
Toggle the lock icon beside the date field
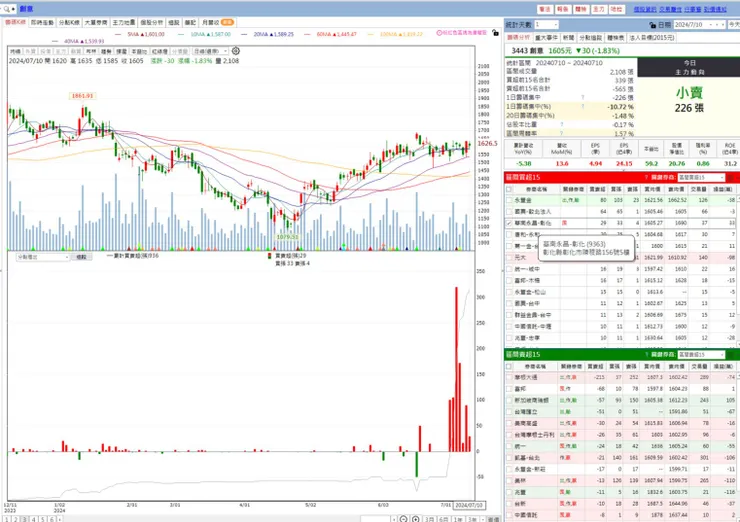pos(652,25)
